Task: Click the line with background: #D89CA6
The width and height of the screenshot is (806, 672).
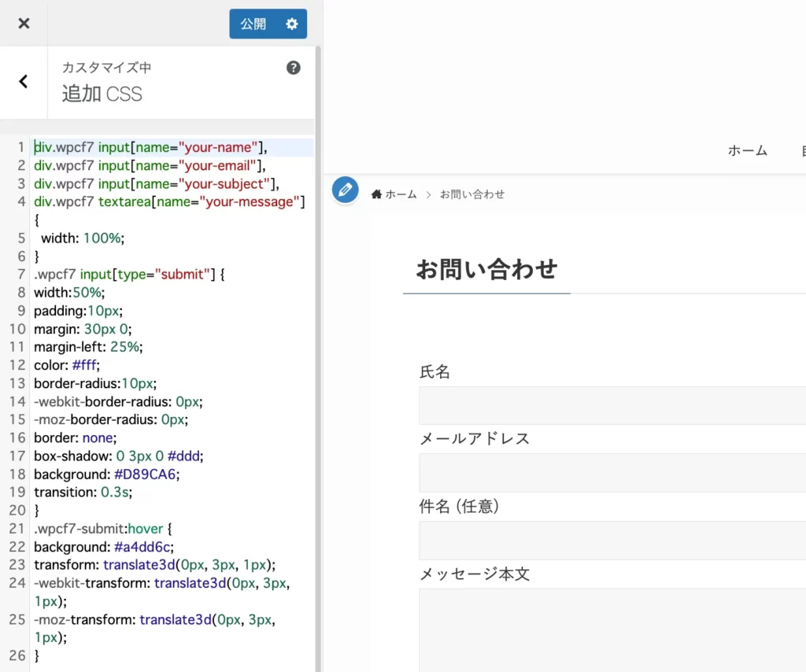Action: [x=107, y=474]
